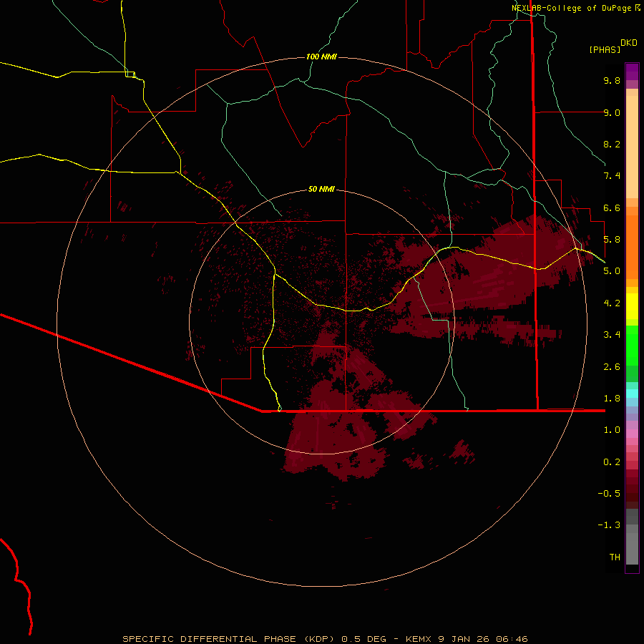This screenshot has height=644, width=644.
Task: Click the 8.2 value on the color scale
Action: [x=612, y=144]
